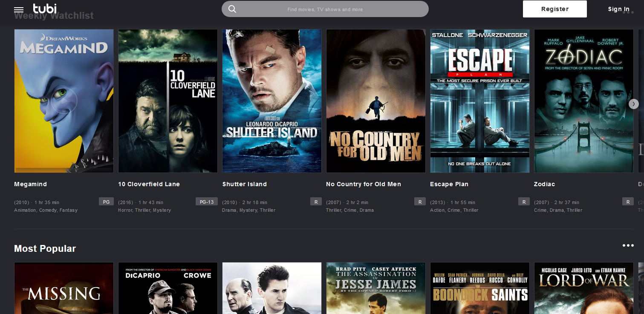Screen dimensions: 644x314
Task: Type in the Find movies search field
Action: [325, 9]
